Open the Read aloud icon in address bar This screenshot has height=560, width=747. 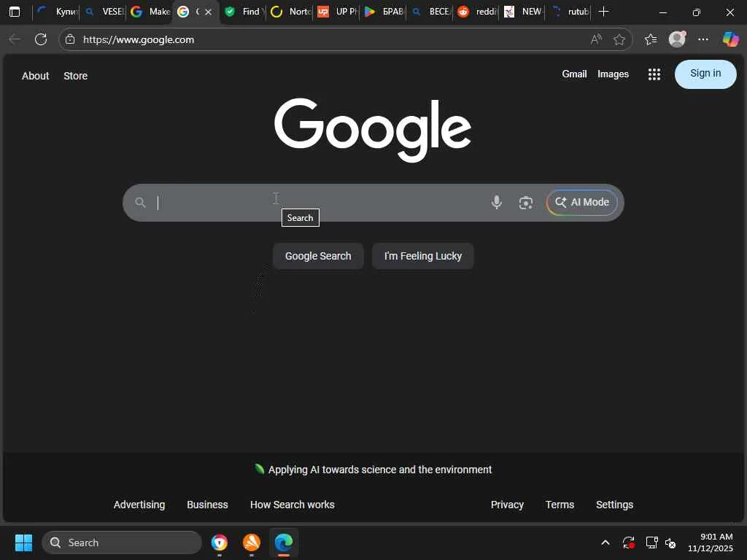(x=596, y=39)
